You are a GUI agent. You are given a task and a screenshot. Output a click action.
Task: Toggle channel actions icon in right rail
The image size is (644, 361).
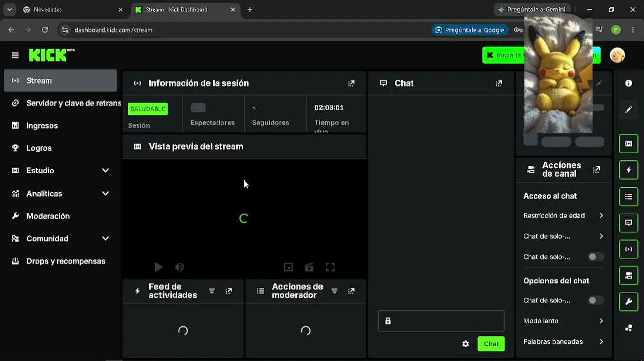(629, 275)
